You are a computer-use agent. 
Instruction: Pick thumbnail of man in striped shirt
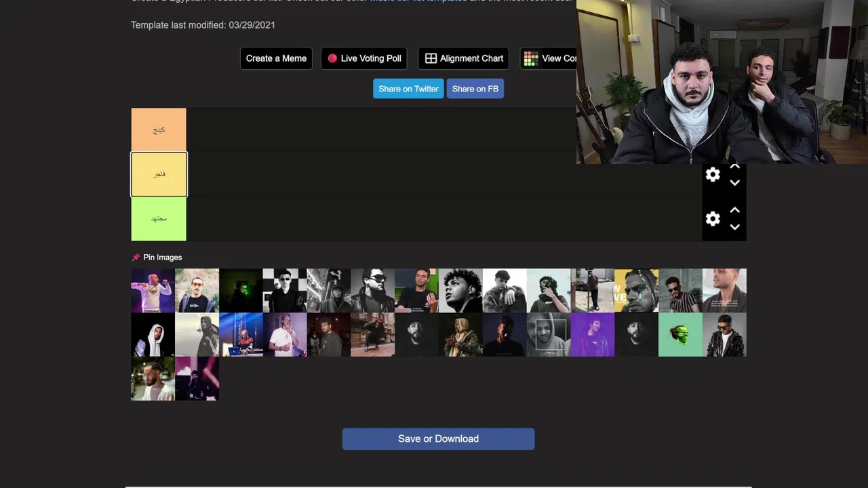coord(680,290)
